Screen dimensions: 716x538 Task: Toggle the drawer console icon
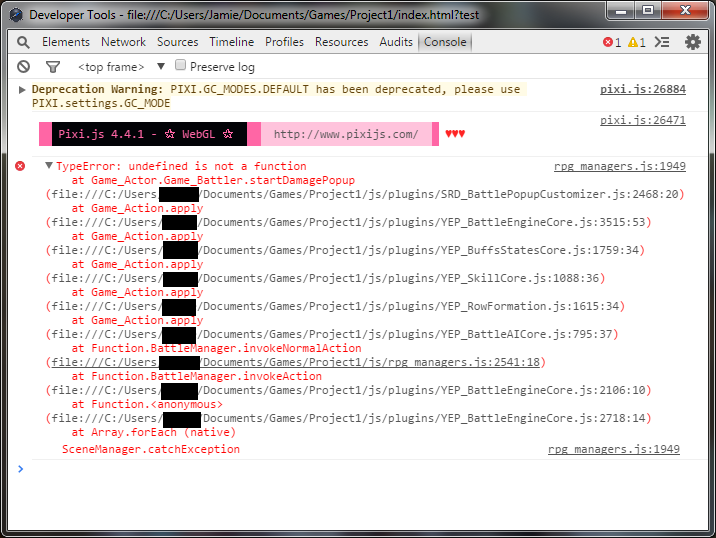point(662,42)
